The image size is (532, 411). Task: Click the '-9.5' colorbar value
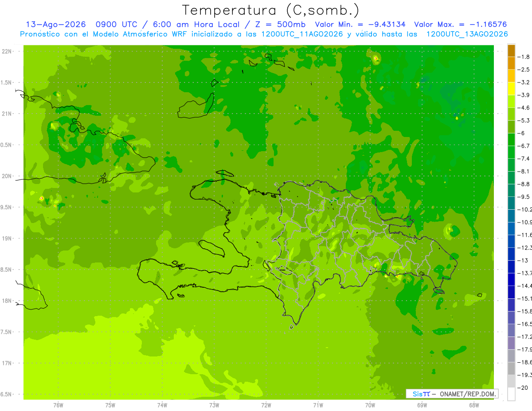524,196
